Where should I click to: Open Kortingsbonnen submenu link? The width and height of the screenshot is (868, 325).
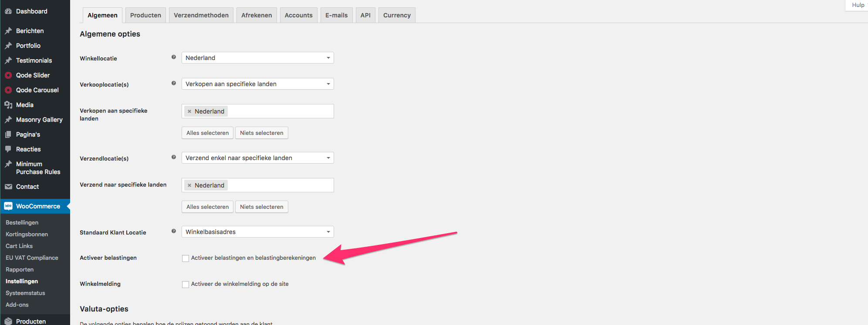point(27,234)
